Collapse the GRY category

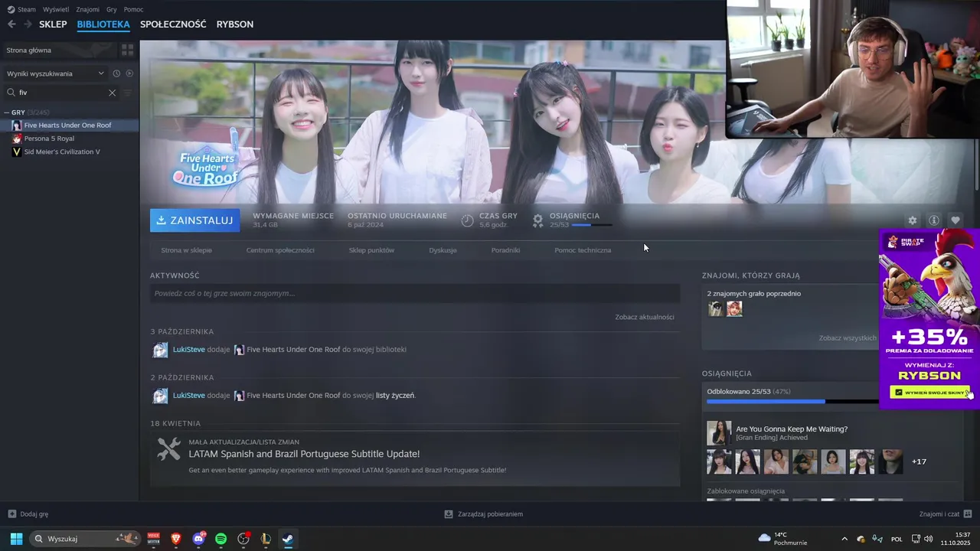tap(8, 112)
